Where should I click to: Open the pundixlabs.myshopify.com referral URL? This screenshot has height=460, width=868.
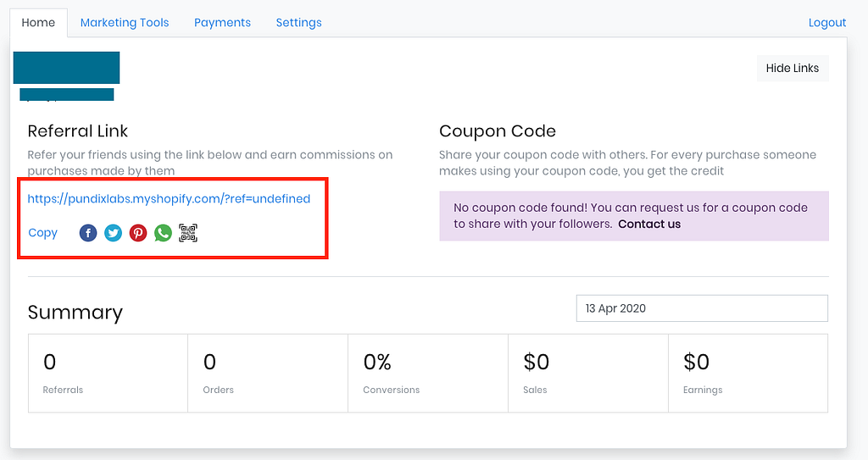tap(169, 199)
